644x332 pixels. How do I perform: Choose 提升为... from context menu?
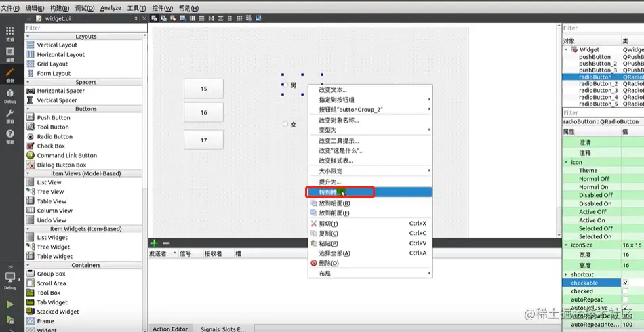coord(370,182)
